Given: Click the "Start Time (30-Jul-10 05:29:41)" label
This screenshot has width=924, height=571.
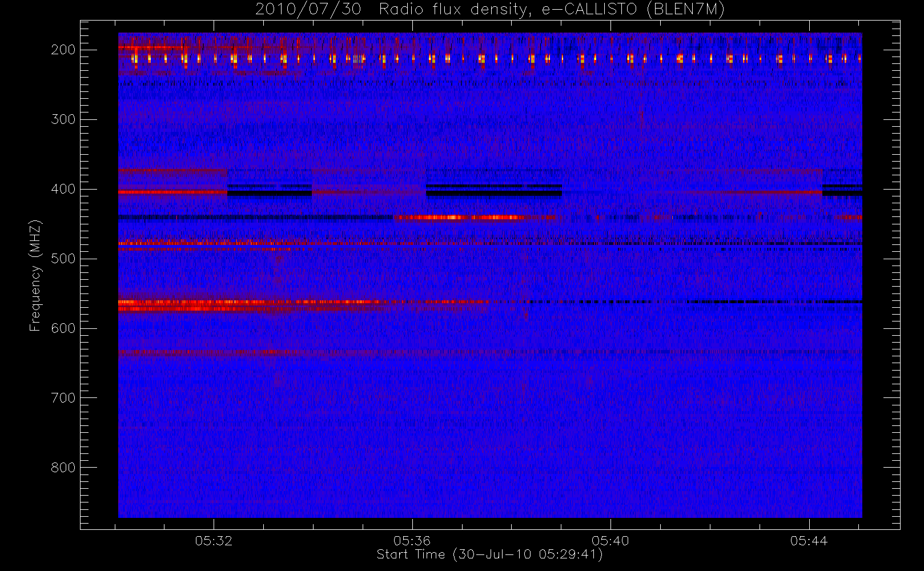Looking at the screenshot, I should coord(490,554).
